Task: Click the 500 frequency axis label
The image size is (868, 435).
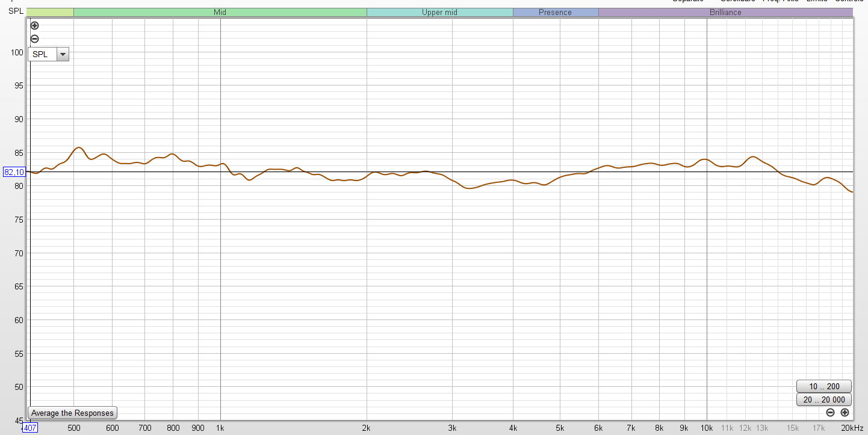Action: point(73,428)
